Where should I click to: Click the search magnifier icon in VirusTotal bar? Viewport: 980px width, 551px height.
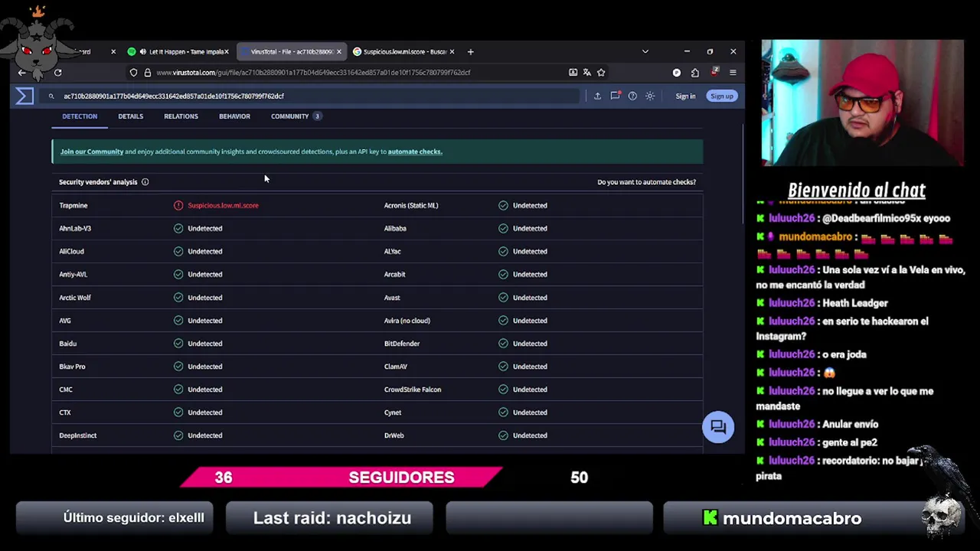tap(51, 96)
